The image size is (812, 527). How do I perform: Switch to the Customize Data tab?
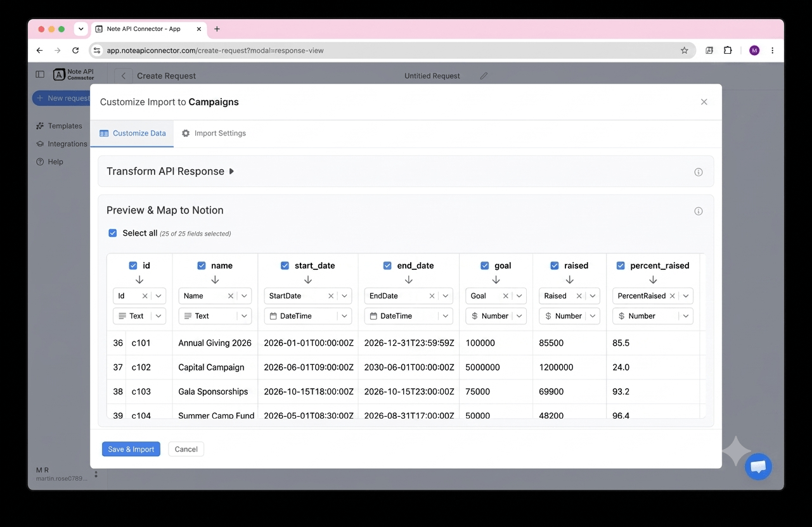[132, 134]
